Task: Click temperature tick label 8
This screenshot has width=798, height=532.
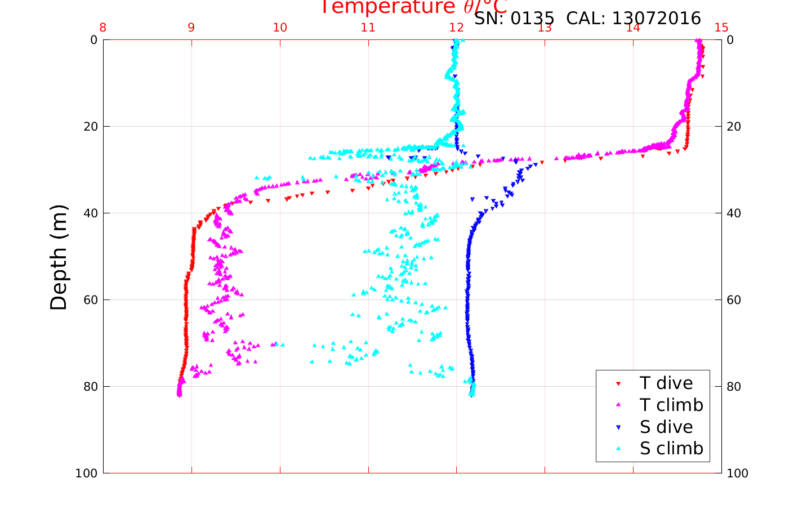Action: tap(103, 28)
